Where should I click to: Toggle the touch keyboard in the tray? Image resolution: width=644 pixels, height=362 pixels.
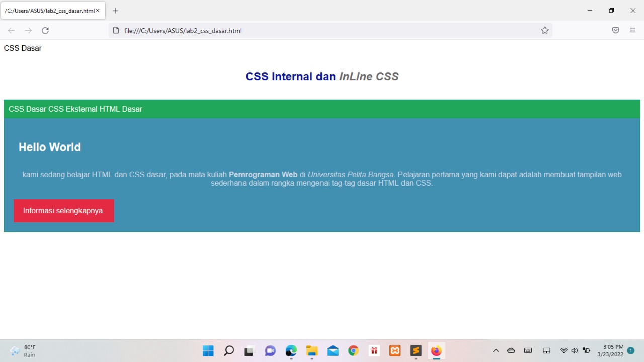tap(528, 350)
